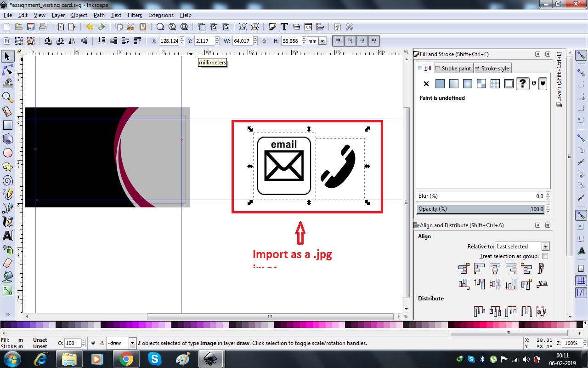Image resolution: width=588 pixels, height=368 pixels.
Task: Select the Node edit tool
Action: pos(7,70)
